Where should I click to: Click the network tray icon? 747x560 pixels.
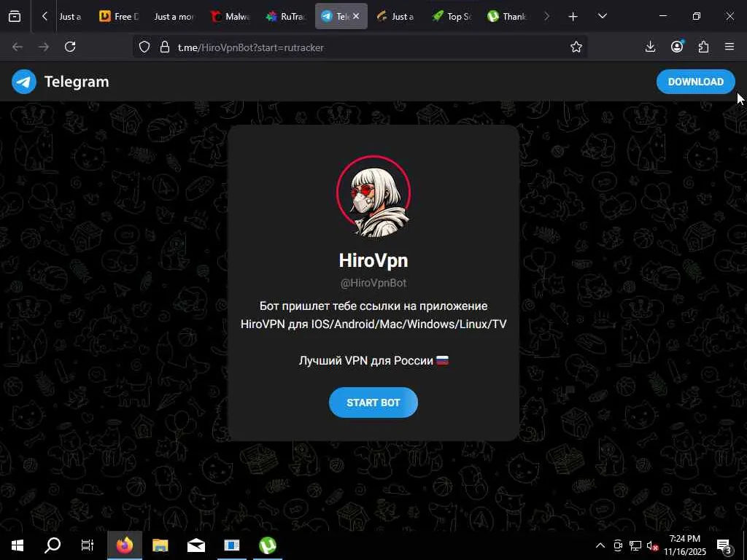pyautogui.click(x=635, y=545)
